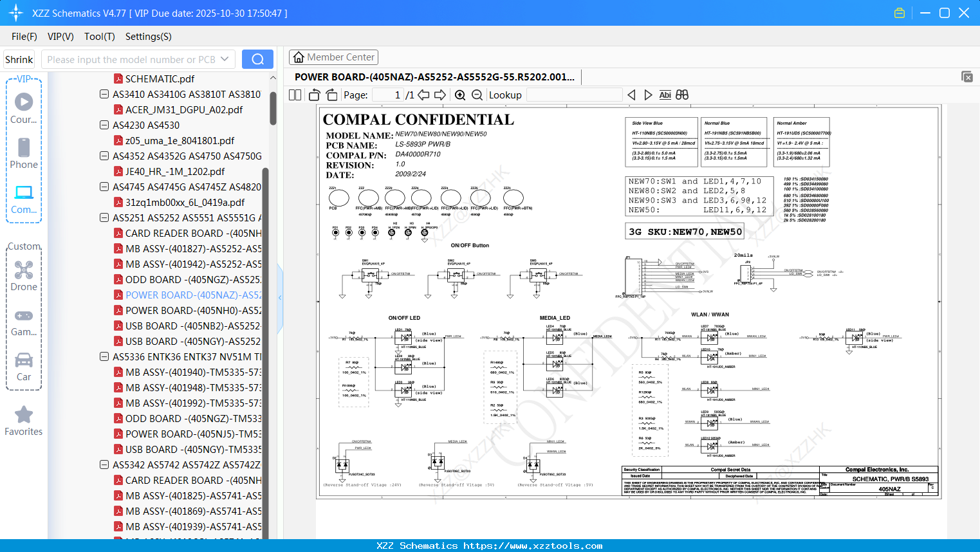Open POWER BOARD-(405NJ5)-TM53 file
Viewport: 980px width, 552px height.
pyautogui.click(x=193, y=434)
